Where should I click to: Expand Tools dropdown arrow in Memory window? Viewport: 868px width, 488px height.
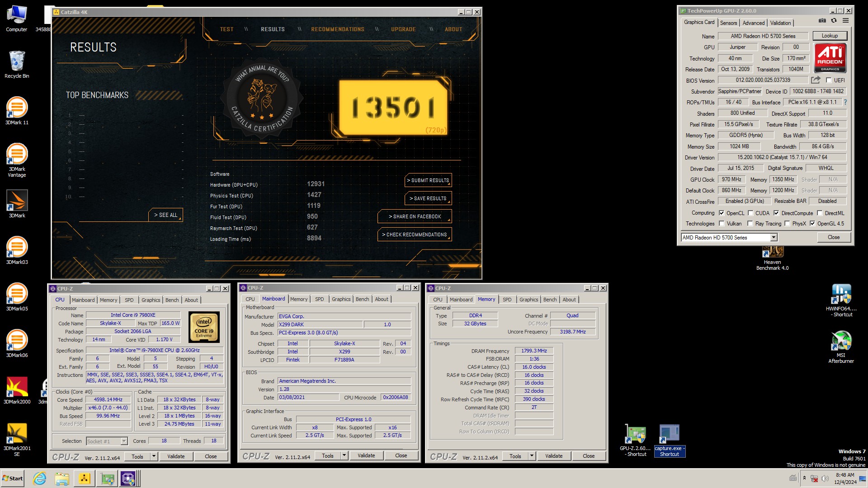point(532,456)
